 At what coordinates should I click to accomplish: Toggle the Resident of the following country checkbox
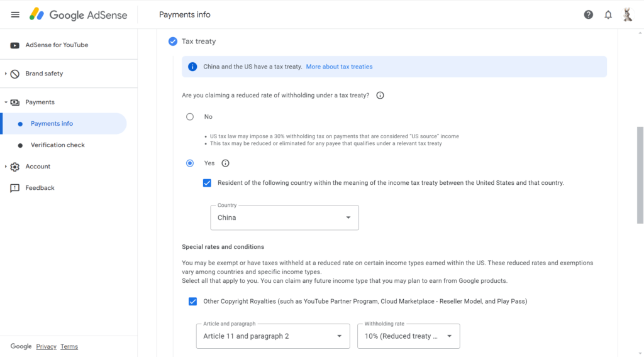click(207, 183)
